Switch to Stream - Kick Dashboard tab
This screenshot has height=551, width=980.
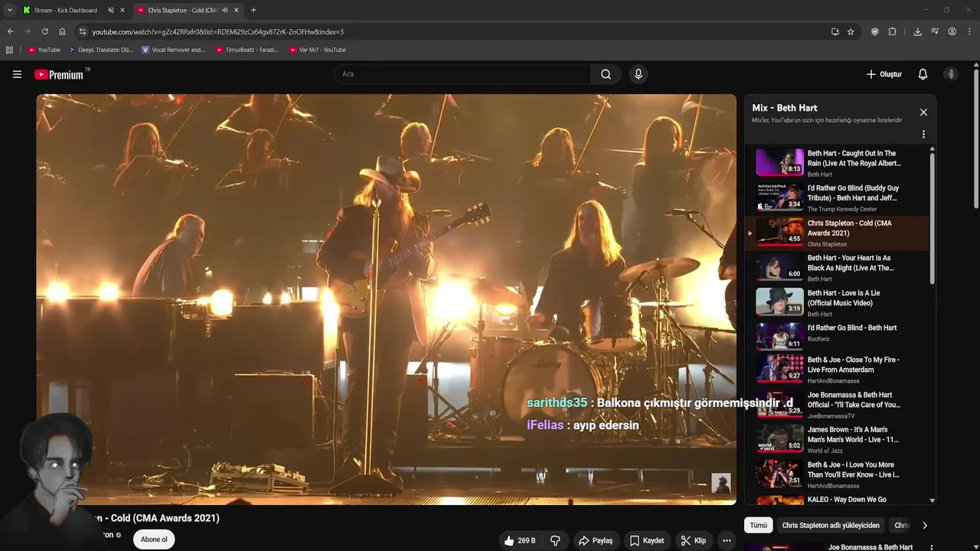coord(66,10)
